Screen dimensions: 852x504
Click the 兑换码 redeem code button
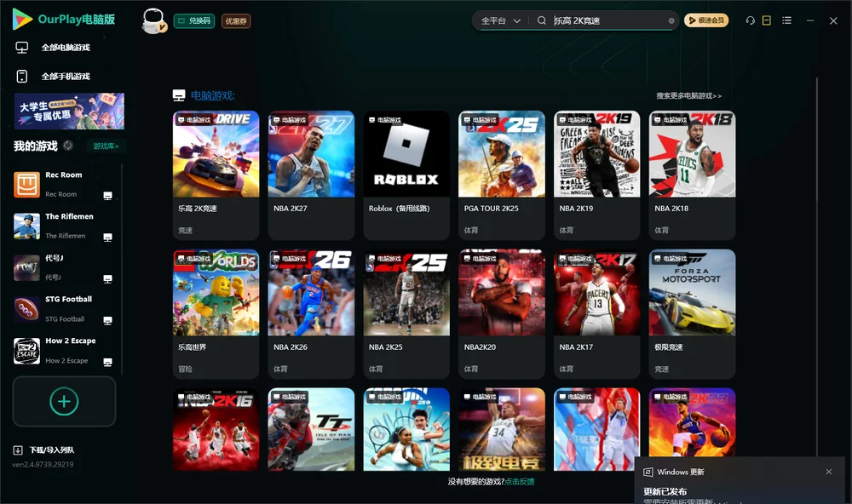[194, 21]
